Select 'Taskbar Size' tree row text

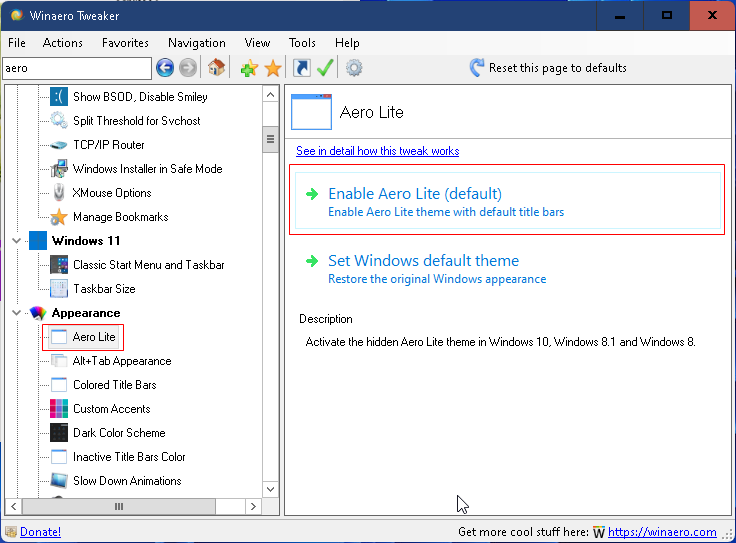tap(104, 289)
